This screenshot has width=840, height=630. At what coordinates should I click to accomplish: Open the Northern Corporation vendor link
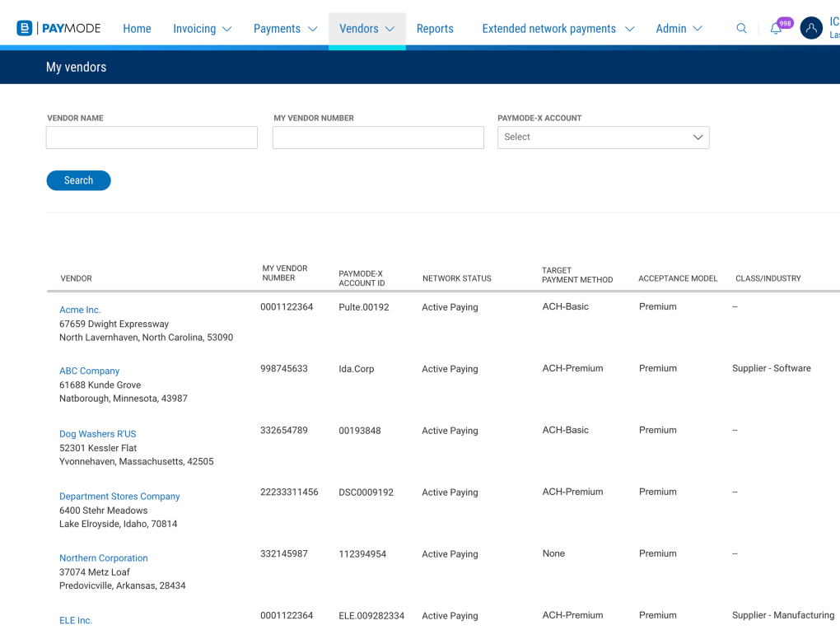pos(103,558)
